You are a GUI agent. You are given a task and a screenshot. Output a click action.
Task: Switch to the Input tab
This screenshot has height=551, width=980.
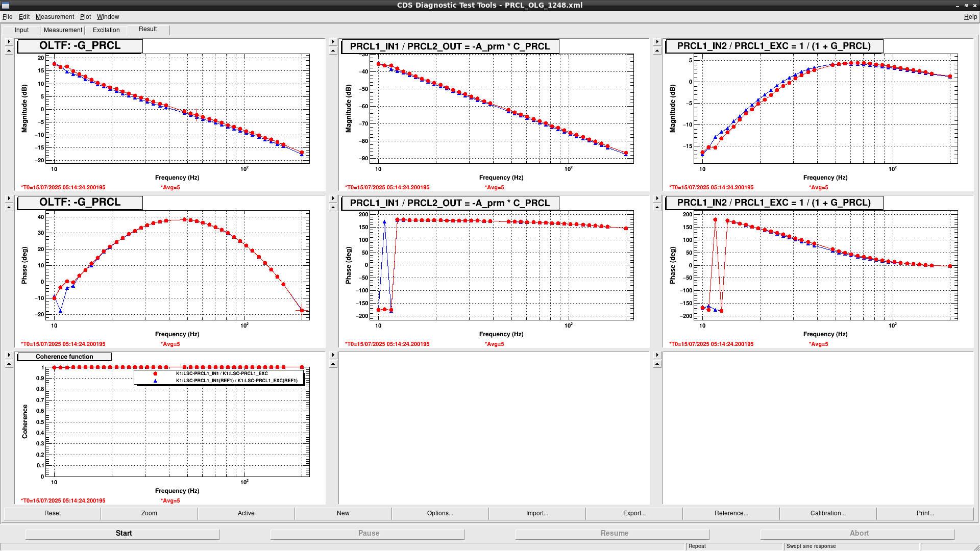[x=21, y=30]
